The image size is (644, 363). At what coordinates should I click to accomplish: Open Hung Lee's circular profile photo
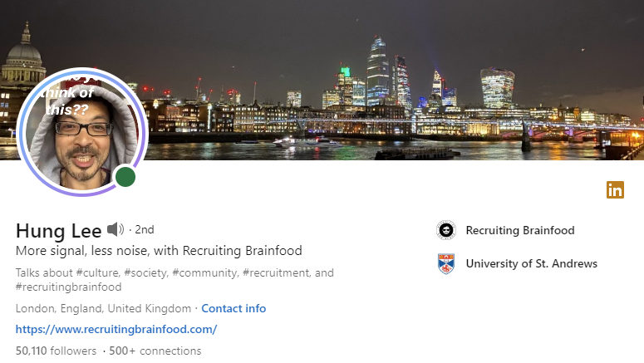point(82,132)
